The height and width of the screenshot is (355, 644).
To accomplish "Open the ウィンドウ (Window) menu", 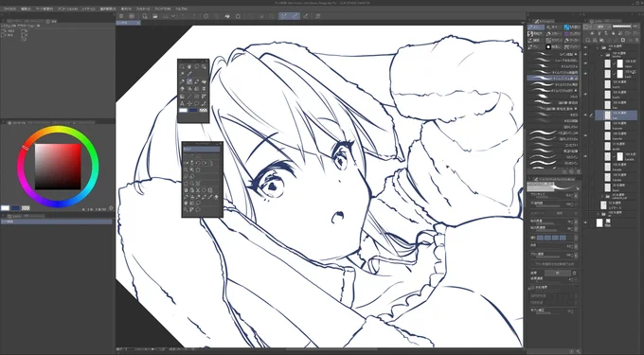I will point(163,9).
